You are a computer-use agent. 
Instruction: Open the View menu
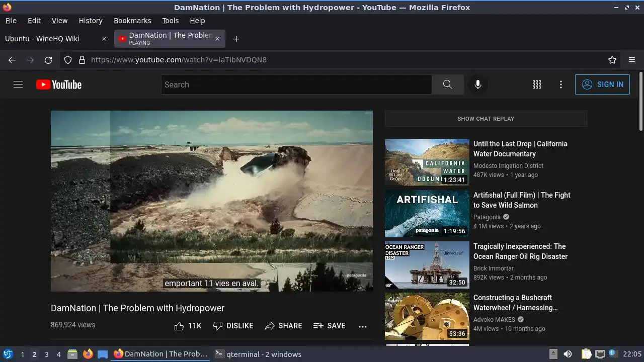pyautogui.click(x=59, y=21)
